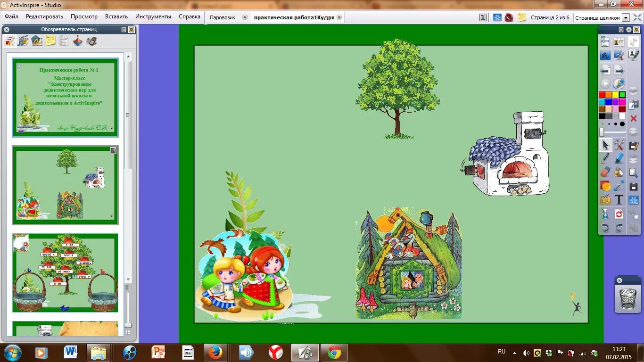Screen dimensions: 644x362
Task: Open Google Chrome from the taskbar
Action: tap(334, 352)
